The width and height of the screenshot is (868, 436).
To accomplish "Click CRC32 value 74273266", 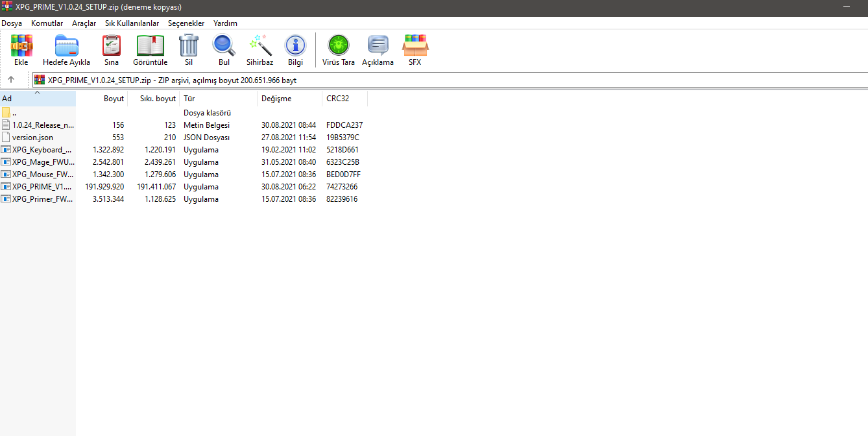I will pos(342,187).
